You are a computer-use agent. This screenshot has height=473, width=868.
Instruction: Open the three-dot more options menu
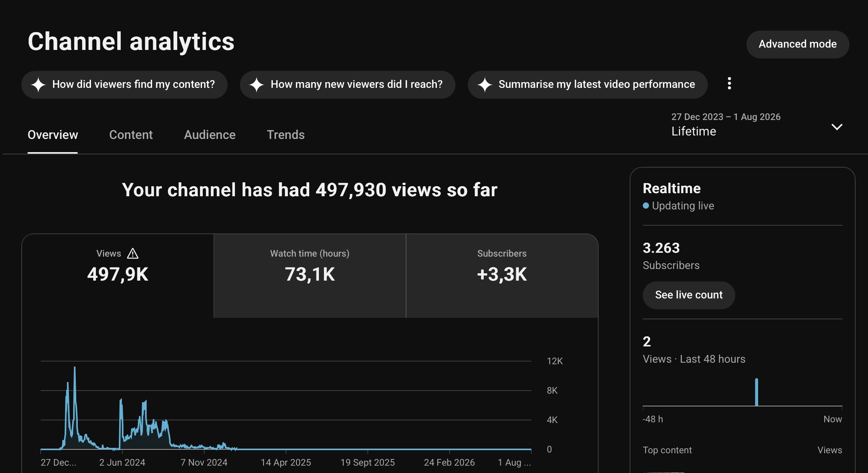tap(729, 84)
